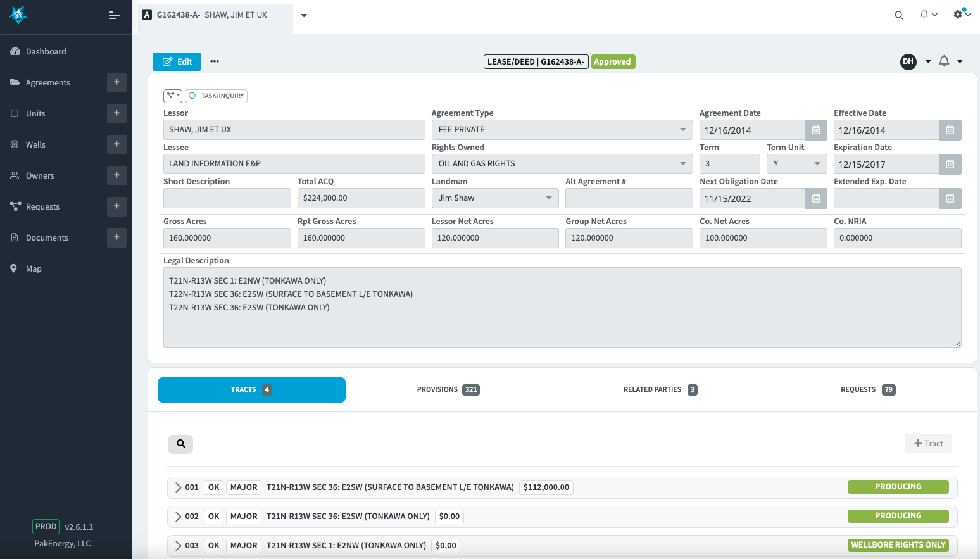Open notifications via the bell icon
980x559 pixels.
pos(924,14)
